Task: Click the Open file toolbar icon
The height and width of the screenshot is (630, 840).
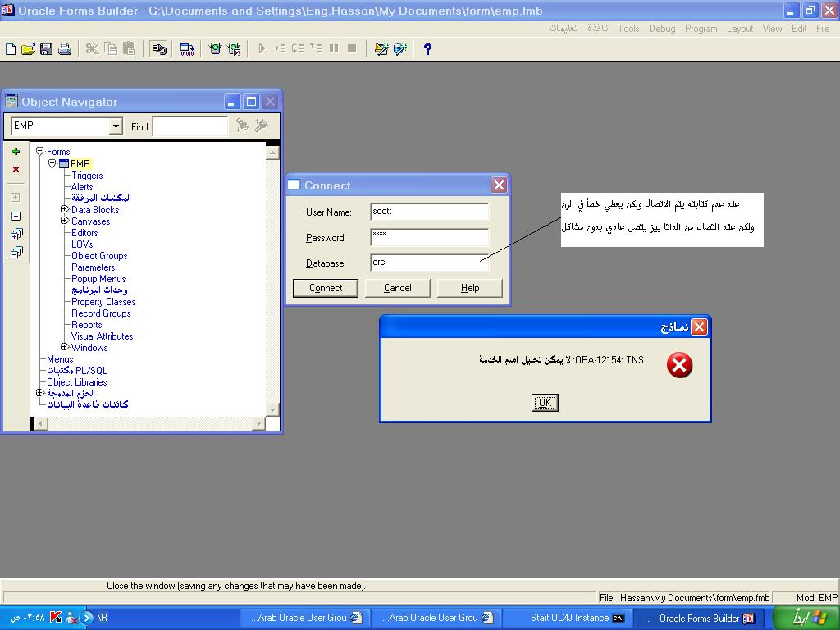Action: click(x=28, y=49)
